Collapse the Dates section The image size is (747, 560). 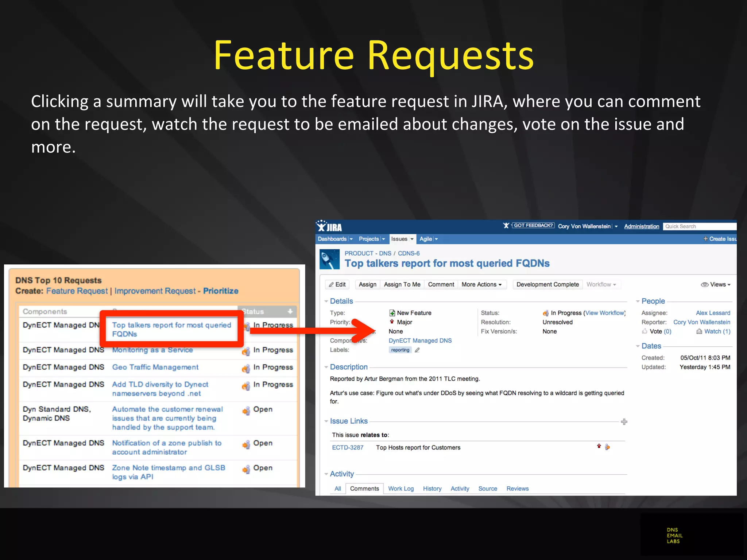(x=638, y=346)
